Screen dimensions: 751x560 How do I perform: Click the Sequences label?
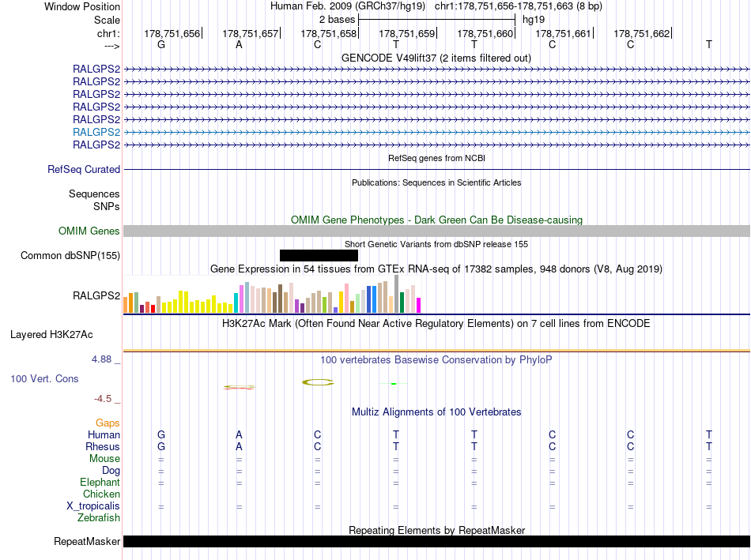pyautogui.click(x=94, y=194)
